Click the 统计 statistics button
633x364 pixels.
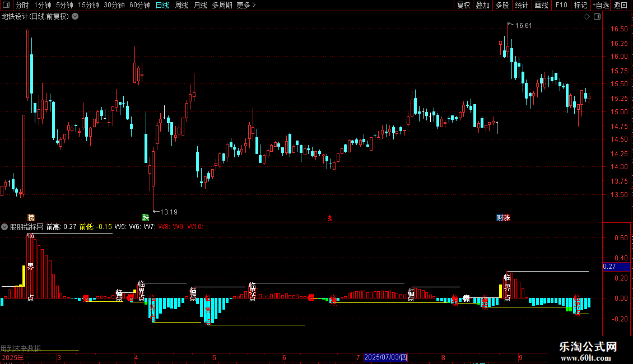pyautogui.click(x=521, y=5)
